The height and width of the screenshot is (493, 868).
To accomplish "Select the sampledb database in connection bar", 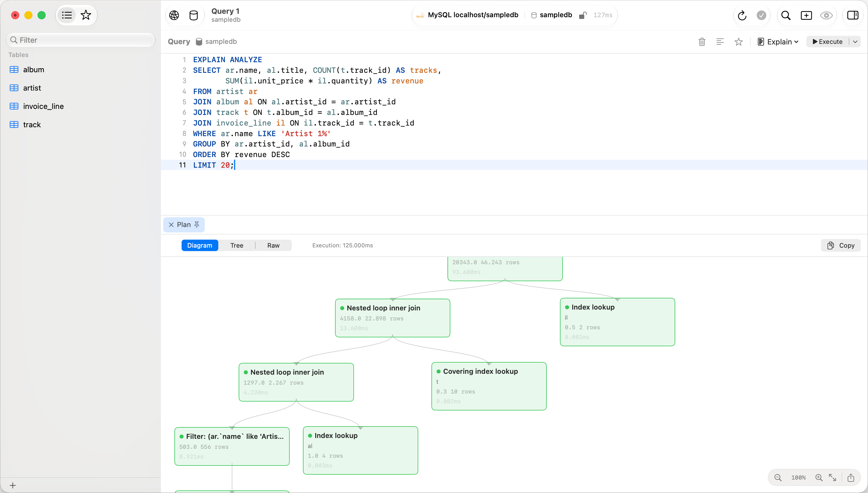I will 551,15.
